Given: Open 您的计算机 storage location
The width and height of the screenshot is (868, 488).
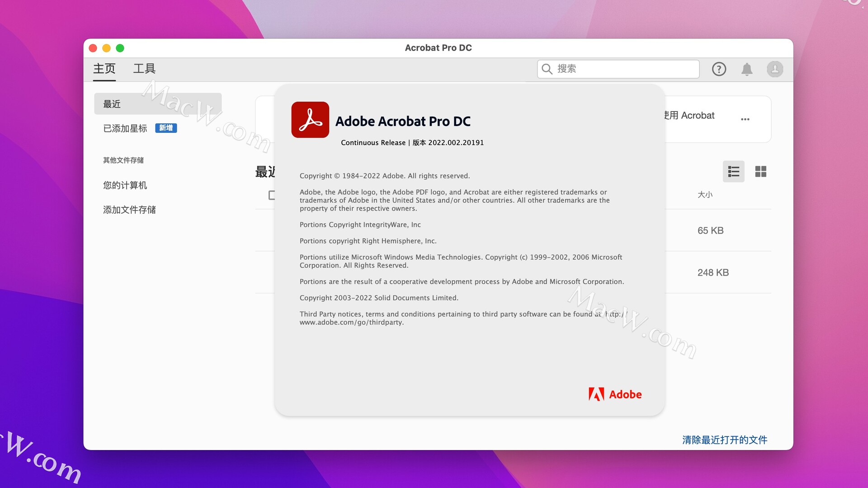Looking at the screenshot, I should (125, 185).
